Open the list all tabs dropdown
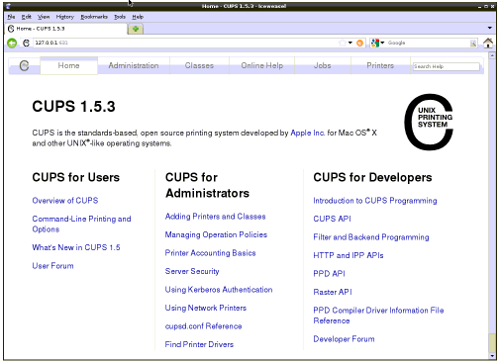The image size is (500, 362). tap(490, 28)
